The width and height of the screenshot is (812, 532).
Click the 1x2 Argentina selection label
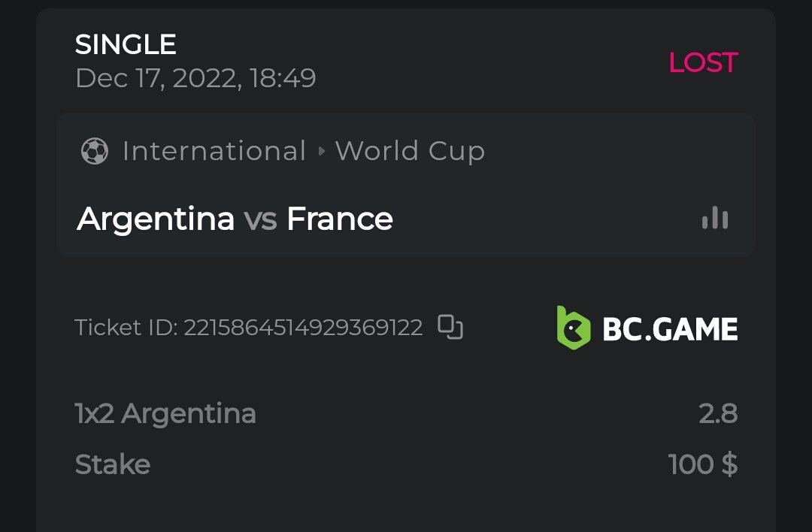tap(165, 413)
